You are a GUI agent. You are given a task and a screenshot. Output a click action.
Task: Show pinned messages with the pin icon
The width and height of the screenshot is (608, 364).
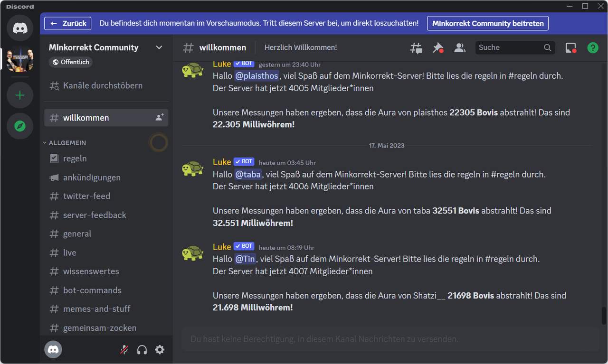coord(438,47)
